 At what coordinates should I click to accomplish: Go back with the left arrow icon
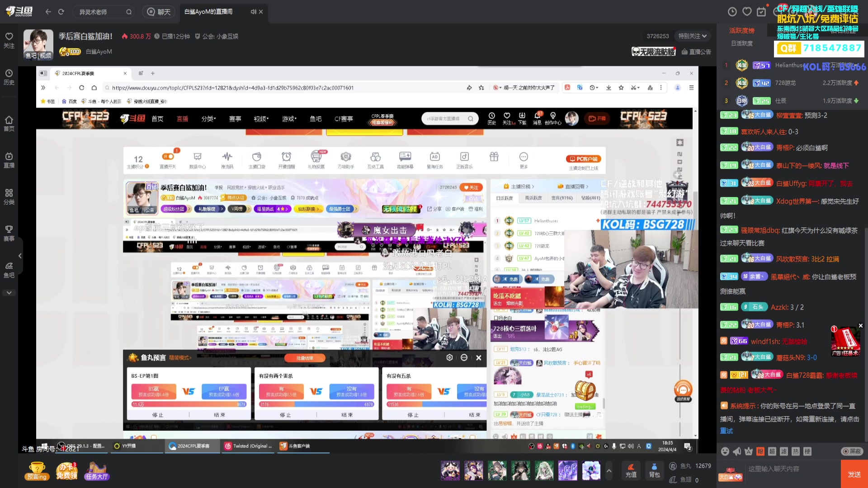tap(48, 12)
